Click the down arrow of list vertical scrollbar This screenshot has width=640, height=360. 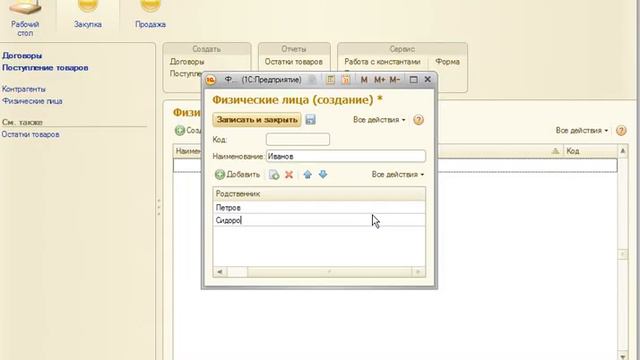click(622, 356)
